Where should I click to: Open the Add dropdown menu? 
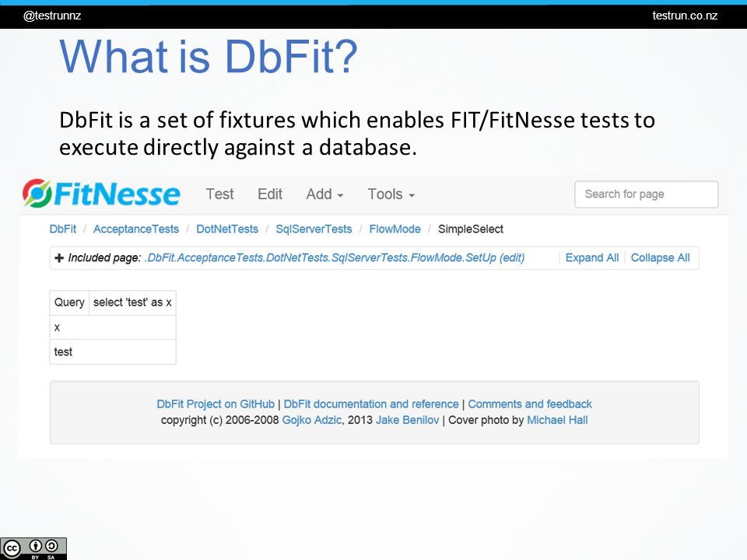[x=324, y=194]
